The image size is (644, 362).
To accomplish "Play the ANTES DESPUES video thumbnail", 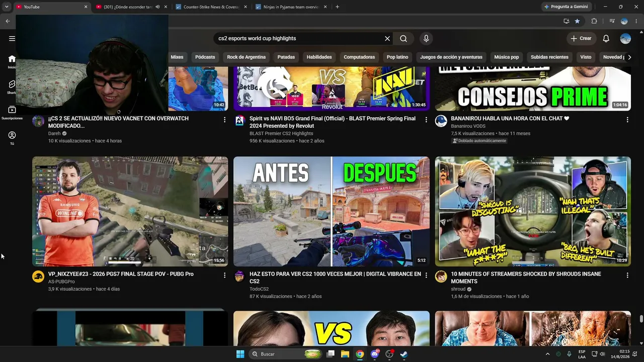I will click(x=332, y=211).
